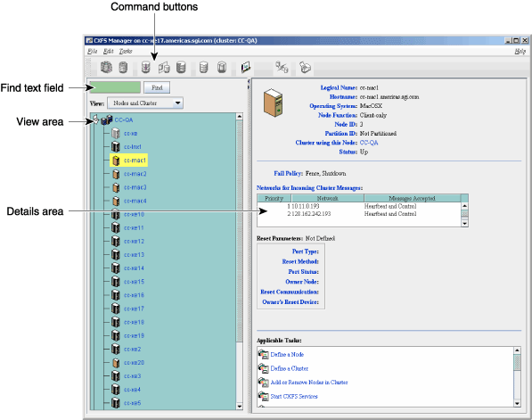Image resolution: width=532 pixels, height=420 pixels.
Task: Click the view area scrollbar up arrow
Action: (240, 117)
